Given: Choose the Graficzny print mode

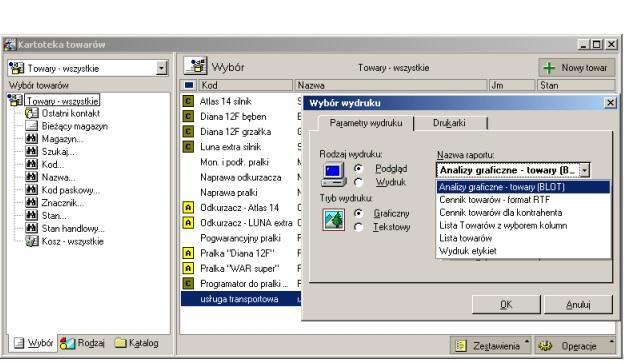Looking at the screenshot, I should 359,214.
